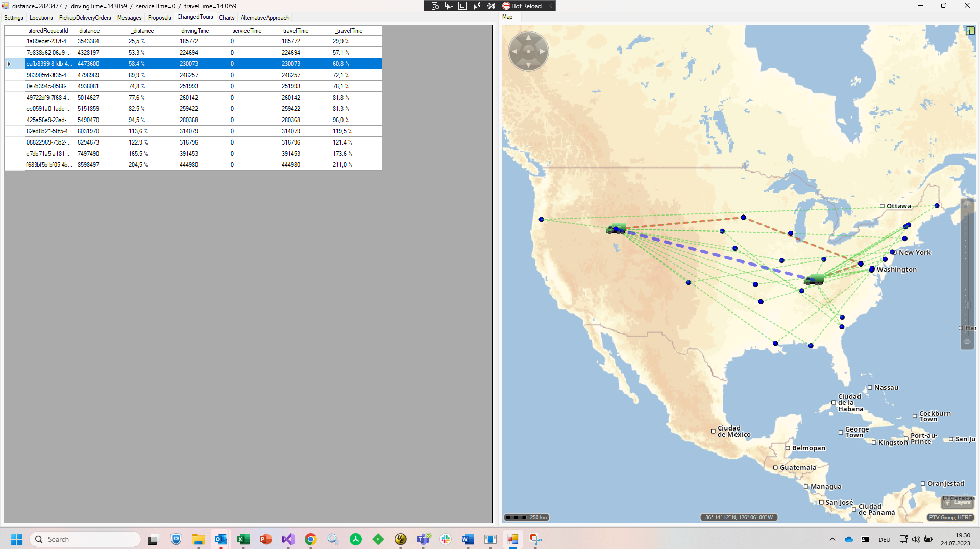Toggle track focused element debug button

pos(476,6)
